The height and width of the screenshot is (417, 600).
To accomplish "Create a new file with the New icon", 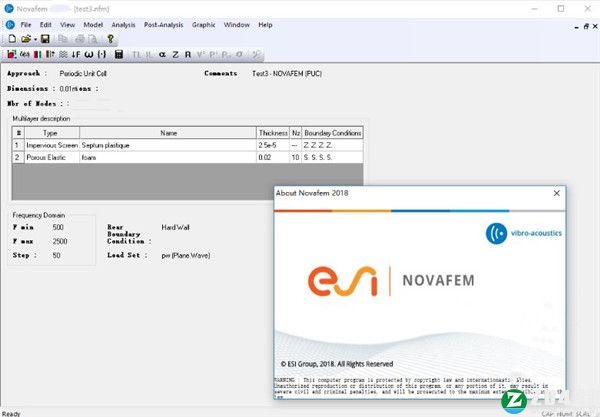I will (x=12, y=39).
